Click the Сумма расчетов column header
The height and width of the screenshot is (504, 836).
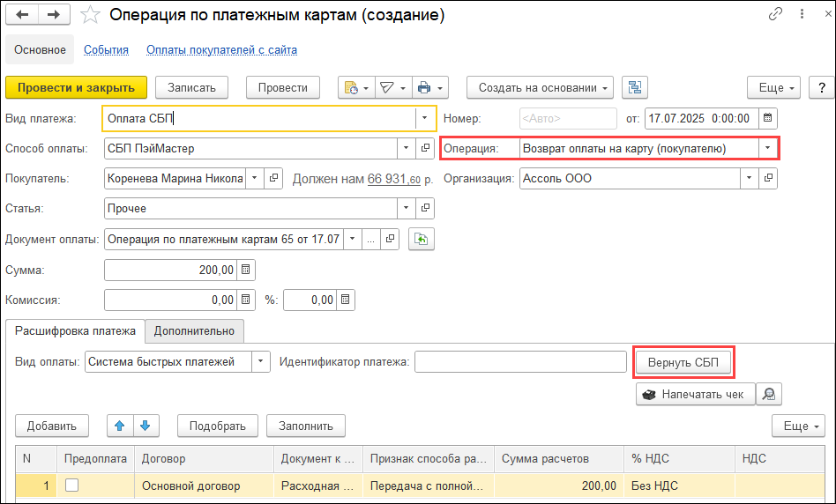(x=559, y=459)
